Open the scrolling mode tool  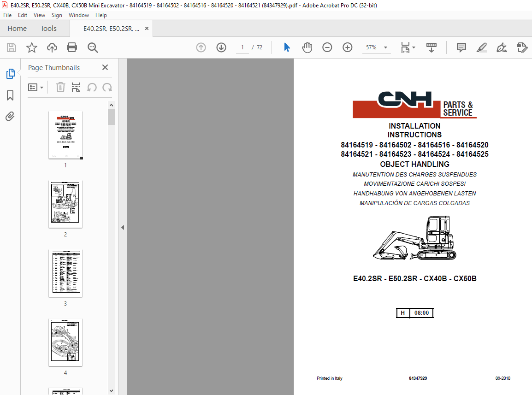[x=431, y=47]
